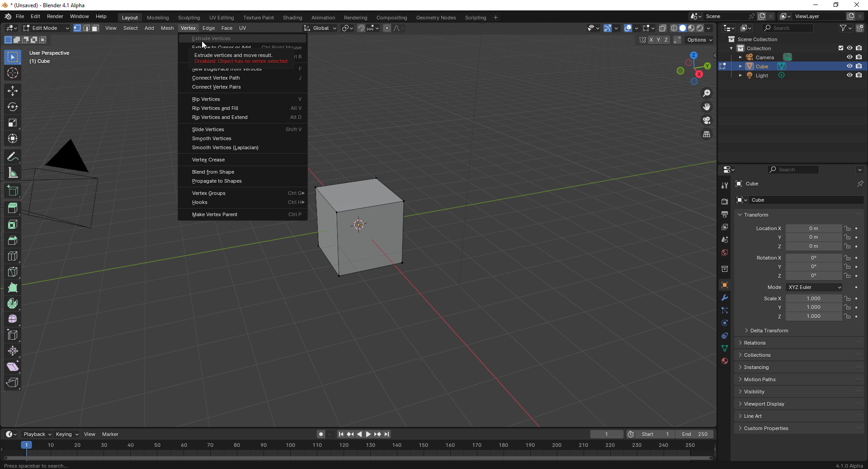
Task: Hide the Cube in viewport
Action: [x=849, y=66]
